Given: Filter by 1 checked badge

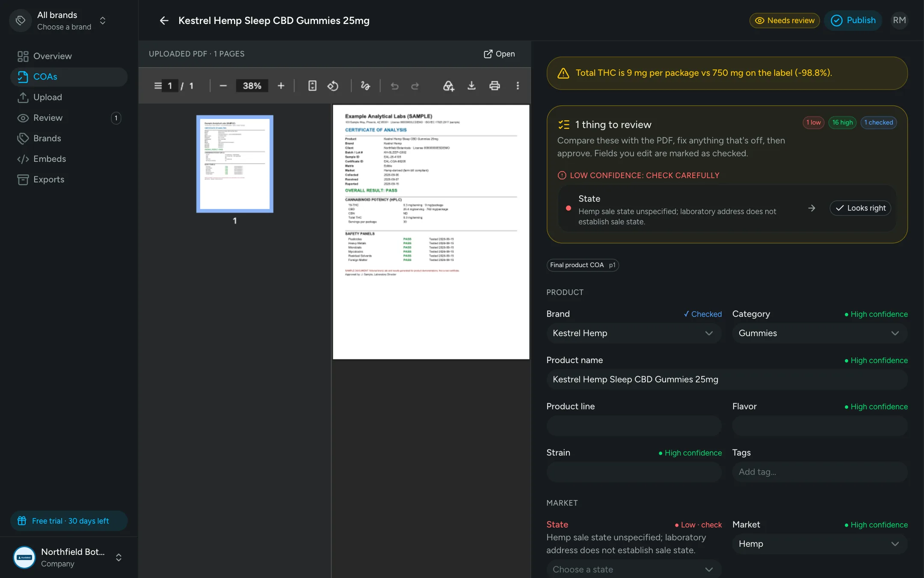Looking at the screenshot, I should (878, 122).
